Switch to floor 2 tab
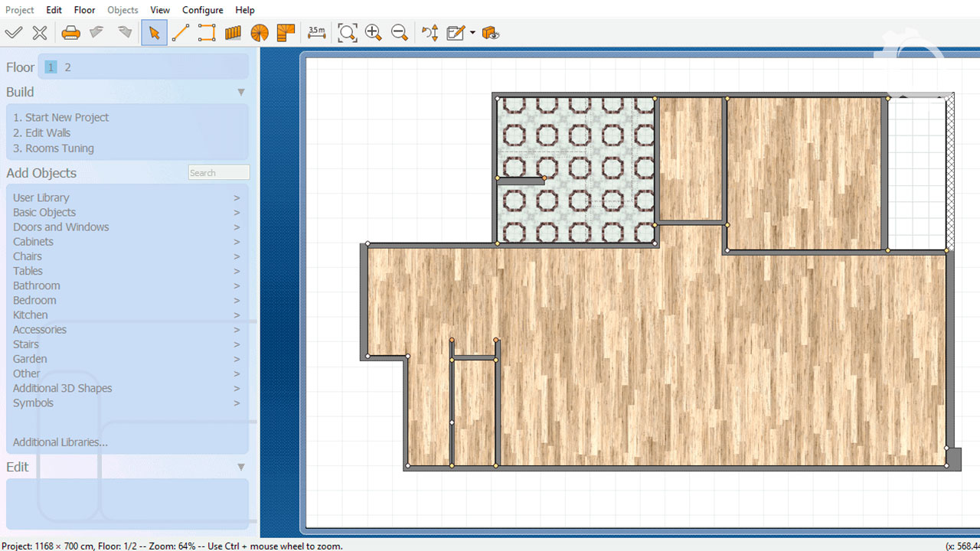The image size is (980, 551). click(67, 67)
